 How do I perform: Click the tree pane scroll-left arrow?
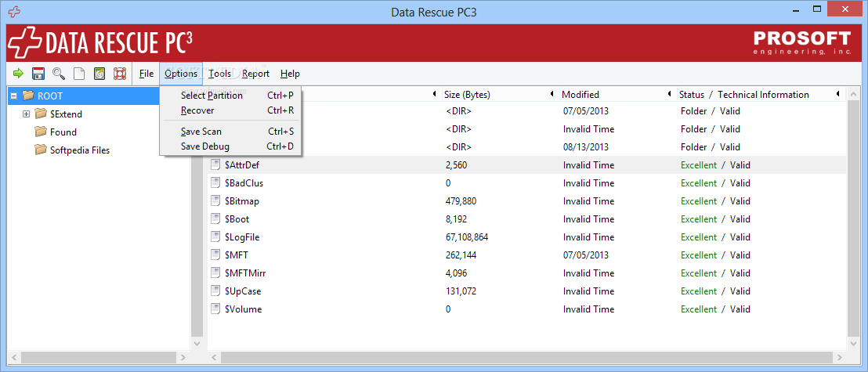coord(14,358)
